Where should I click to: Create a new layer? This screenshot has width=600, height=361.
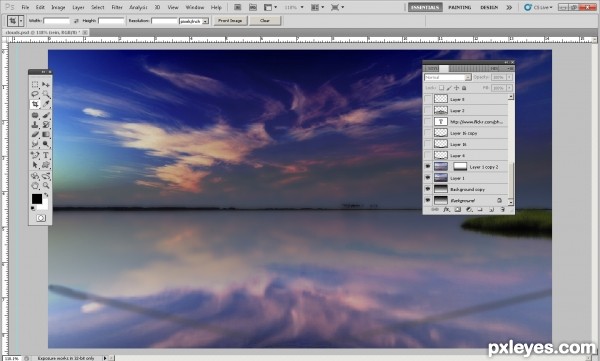tap(491, 209)
